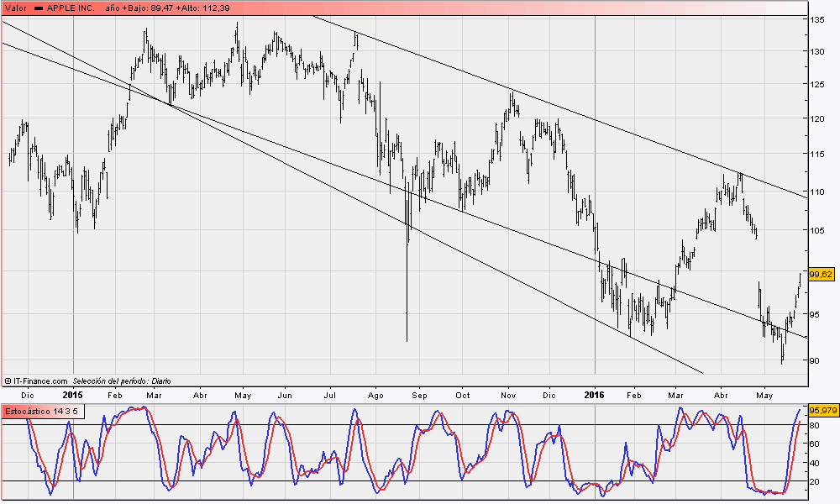Click the '+Bajo: 89,47' year low value

tap(146, 8)
